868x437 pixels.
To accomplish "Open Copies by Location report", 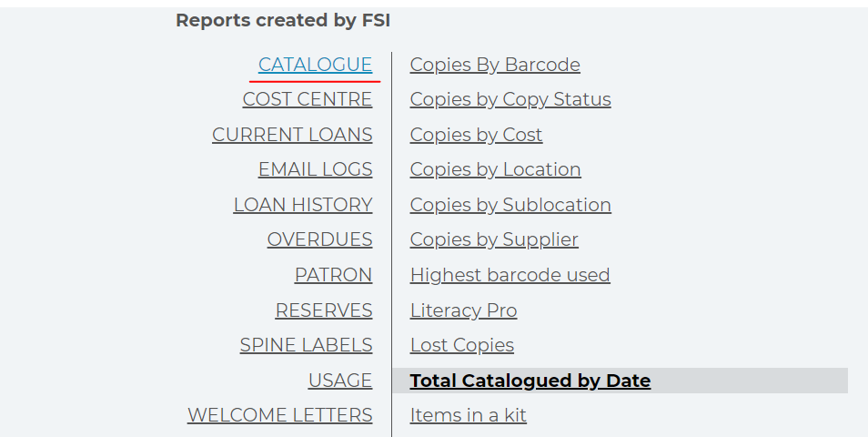I will click(496, 169).
